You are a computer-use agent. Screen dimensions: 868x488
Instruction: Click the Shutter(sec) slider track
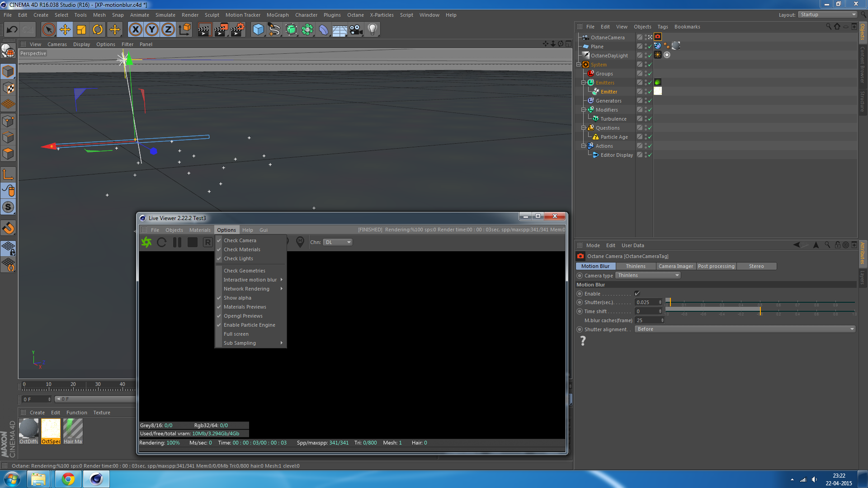(x=759, y=302)
